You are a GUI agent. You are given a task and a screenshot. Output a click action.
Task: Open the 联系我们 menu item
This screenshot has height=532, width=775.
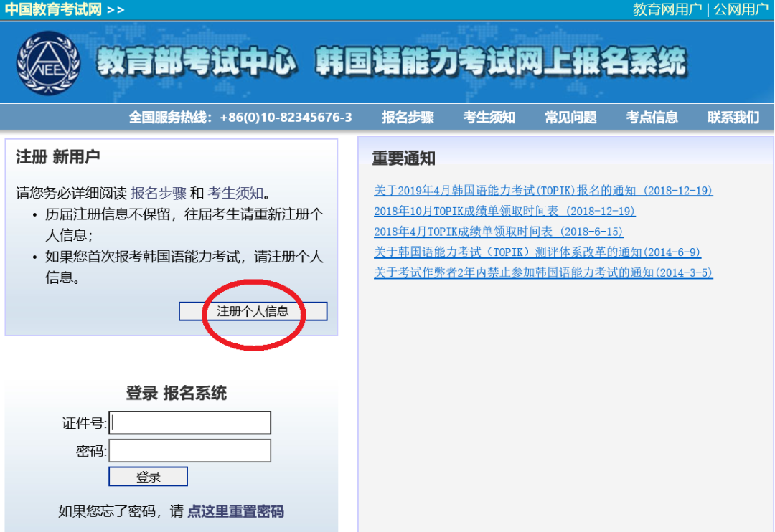click(733, 118)
